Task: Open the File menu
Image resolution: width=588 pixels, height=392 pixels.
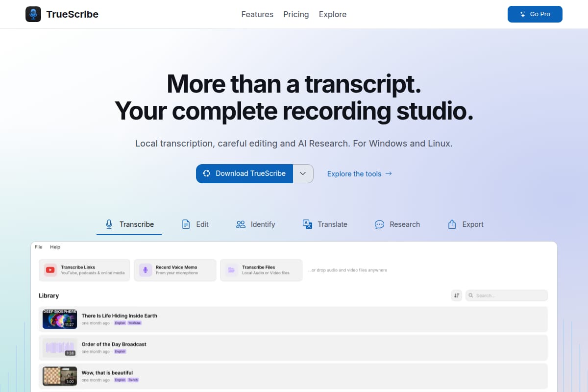Action: (x=39, y=247)
